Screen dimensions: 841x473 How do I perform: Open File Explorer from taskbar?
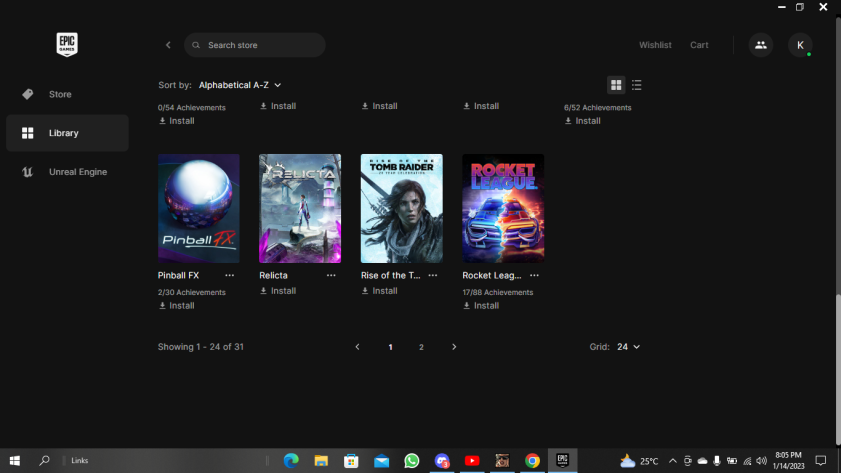point(321,461)
